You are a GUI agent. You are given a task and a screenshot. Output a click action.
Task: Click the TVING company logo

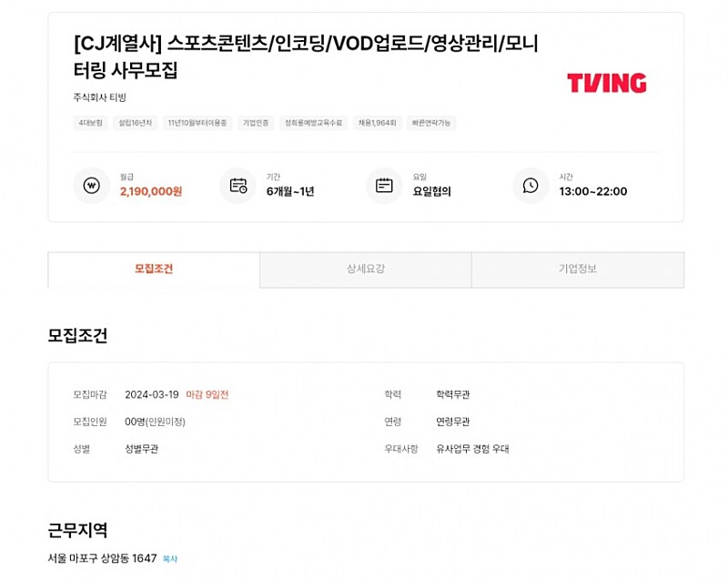point(606,83)
